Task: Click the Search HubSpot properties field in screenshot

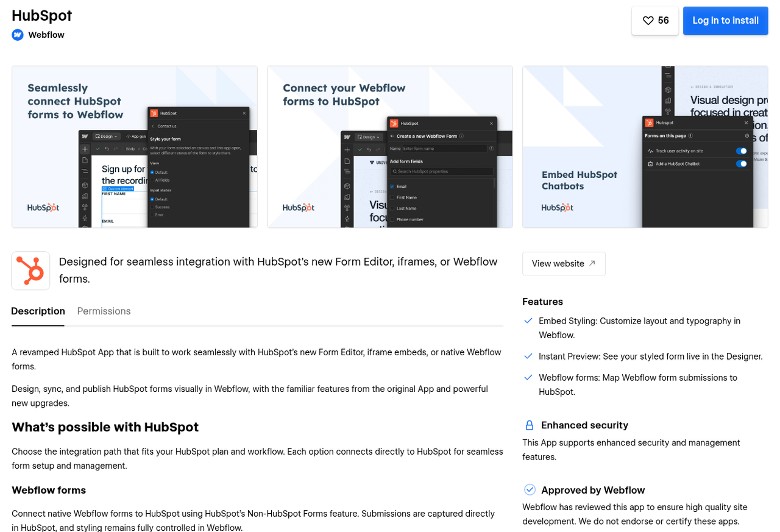Action: click(441, 172)
